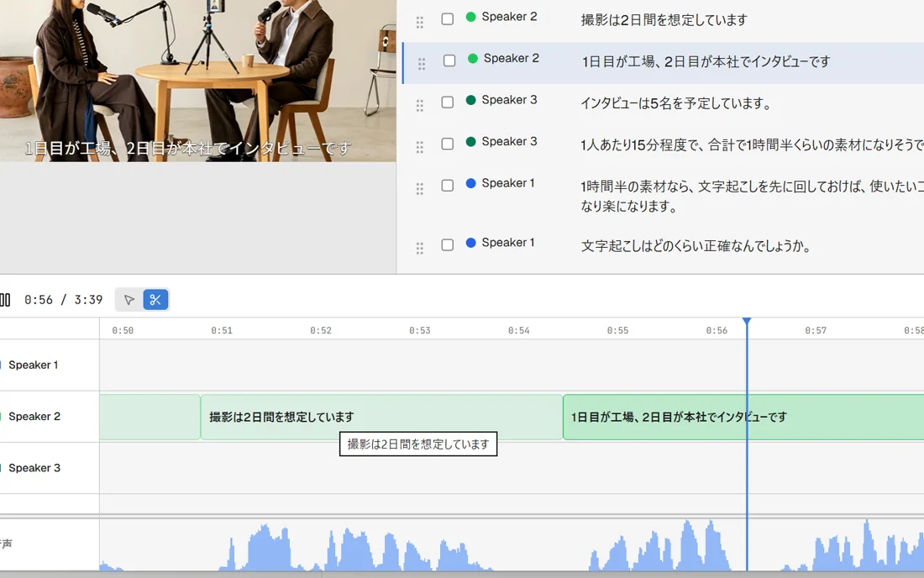This screenshot has width=924, height=578.
Task: Select Speaker 1 track header in timeline
Action: coord(50,365)
